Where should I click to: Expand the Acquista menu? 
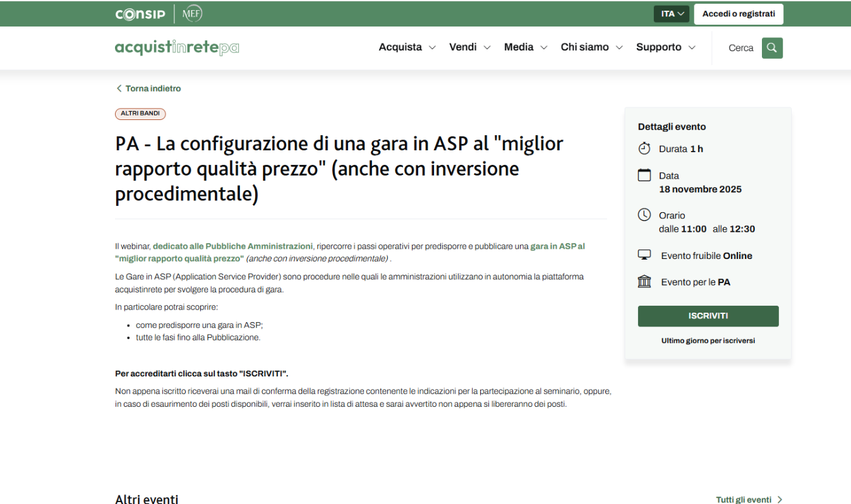407,47
